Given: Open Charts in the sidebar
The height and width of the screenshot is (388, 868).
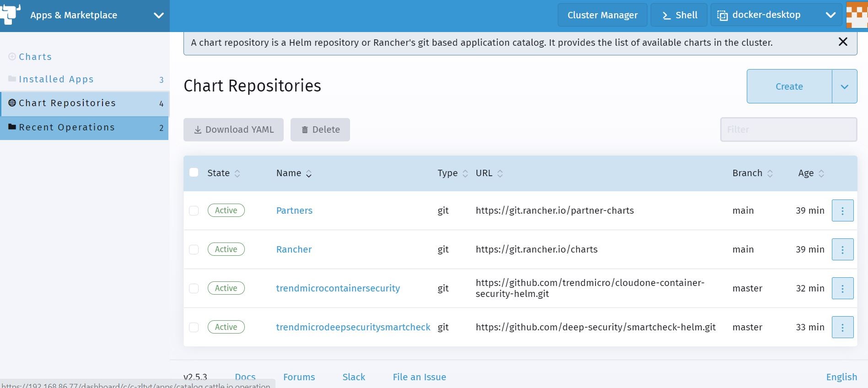Looking at the screenshot, I should (35, 57).
